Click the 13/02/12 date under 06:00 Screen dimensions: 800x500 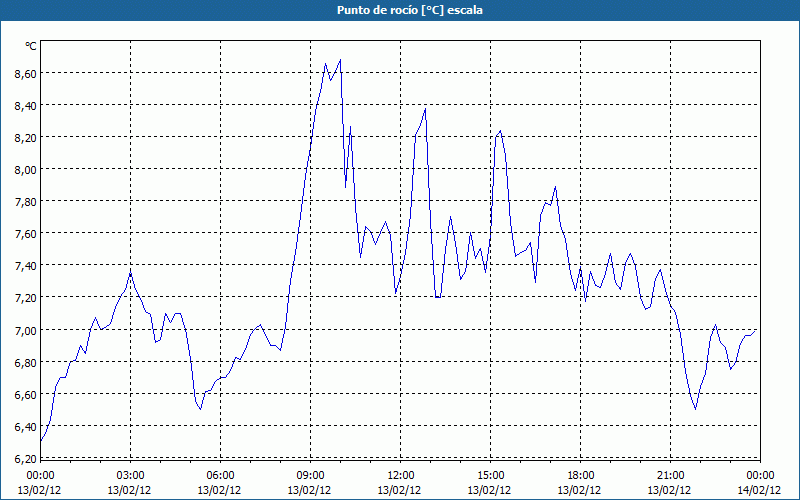[219, 490]
